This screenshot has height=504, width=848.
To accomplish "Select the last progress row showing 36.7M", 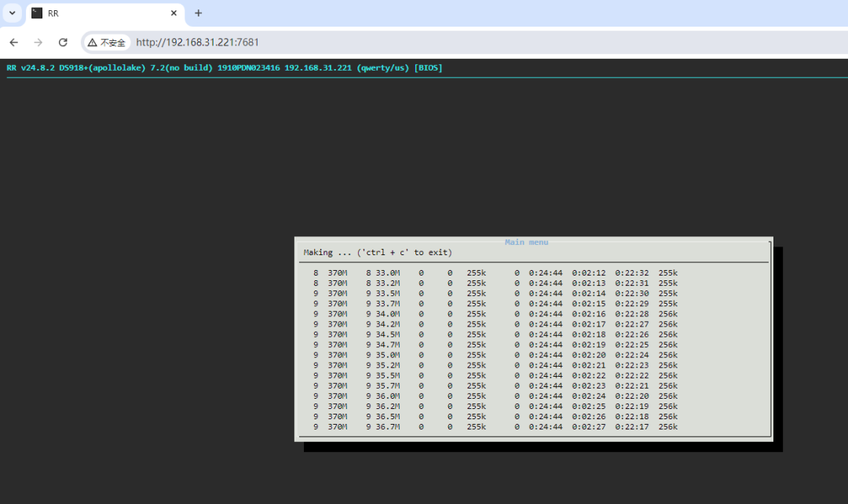I will pyautogui.click(x=495, y=426).
